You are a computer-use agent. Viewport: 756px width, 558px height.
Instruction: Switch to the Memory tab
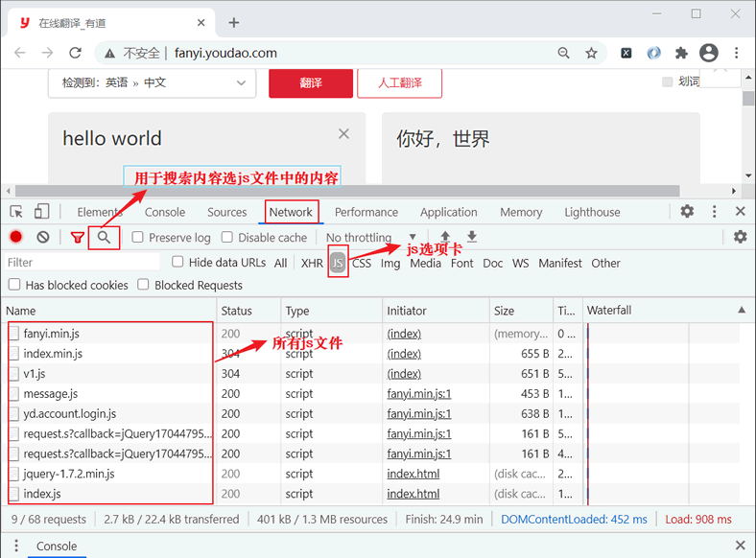pyautogui.click(x=521, y=212)
